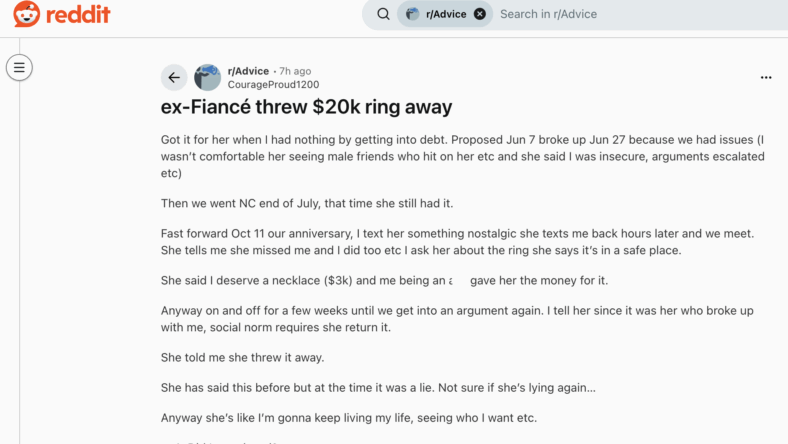Go back using the left arrow button
The height and width of the screenshot is (444, 788).
click(x=174, y=77)
